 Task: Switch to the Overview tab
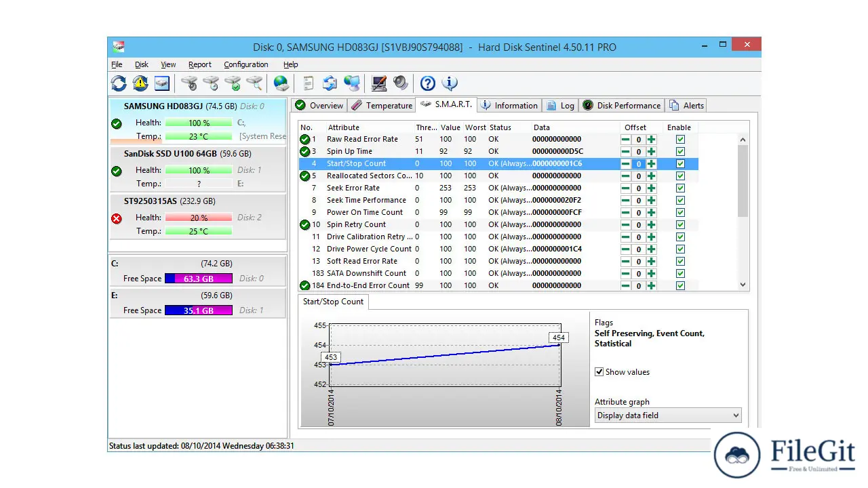[319, 105]
